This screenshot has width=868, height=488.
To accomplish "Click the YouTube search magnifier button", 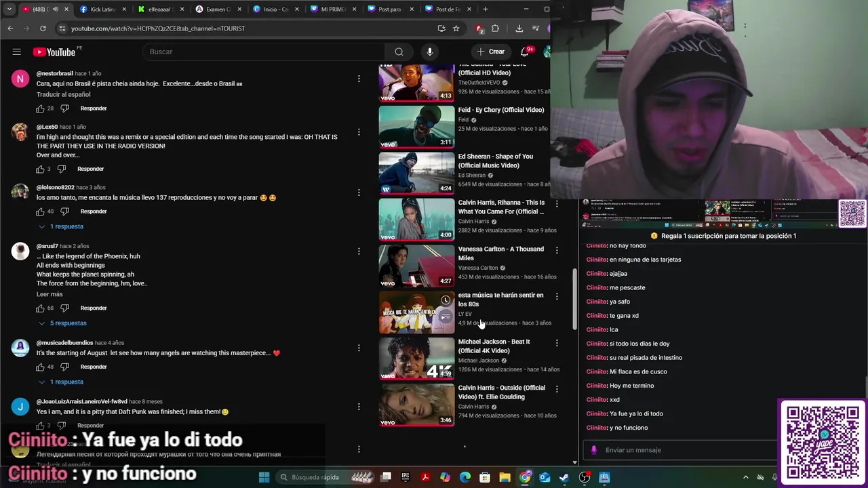I will (x=399, y=52).
